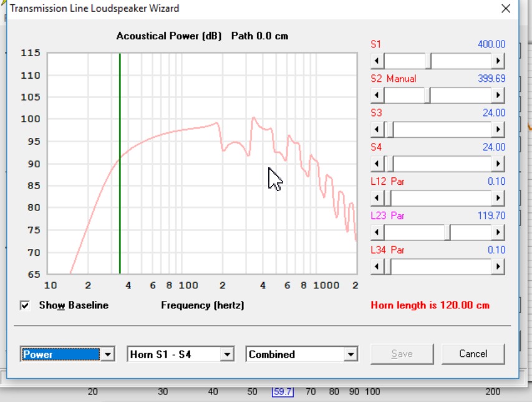The height and width of the screenshot is (402, 532).
Task: Click the S4 slider right arrow
Action: pyautogui.click(x=498, y=164)
